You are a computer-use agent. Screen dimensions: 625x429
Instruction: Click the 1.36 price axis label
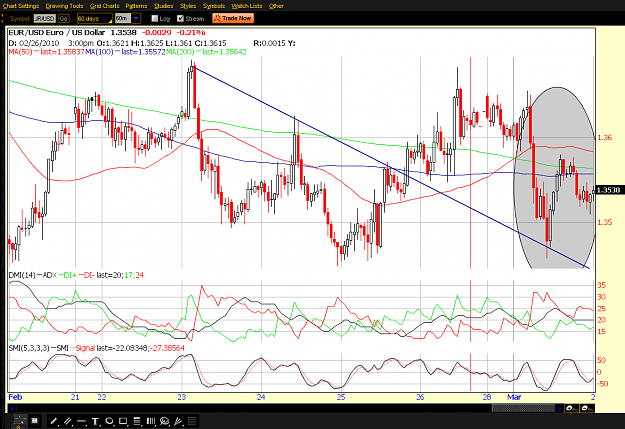pyautogui.click(x=604, y=138)
